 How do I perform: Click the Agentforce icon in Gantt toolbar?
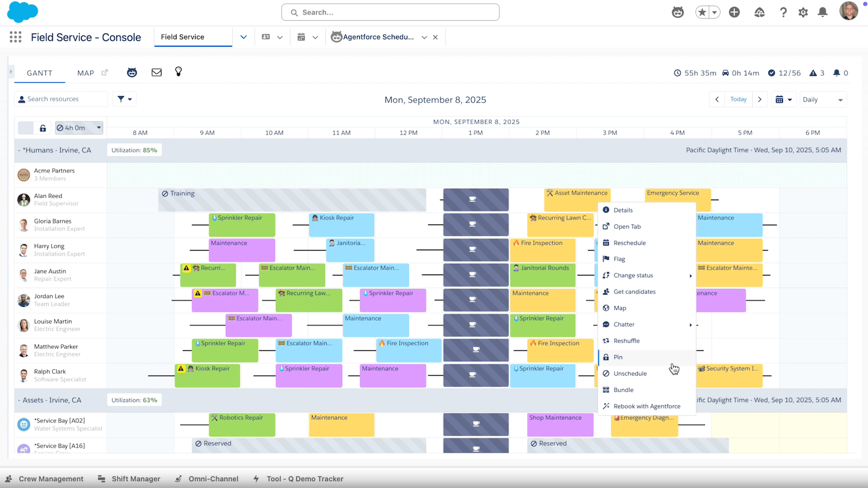(132, 72)
